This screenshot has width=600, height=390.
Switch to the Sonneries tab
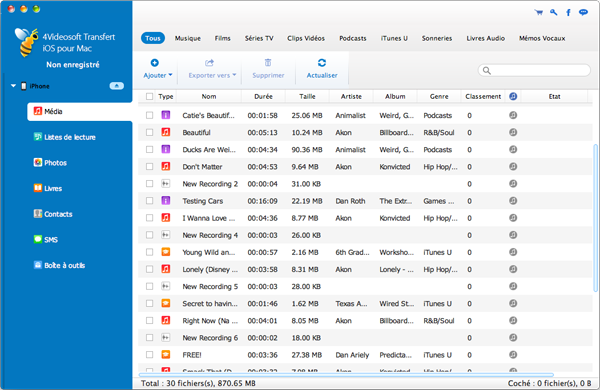[x=437, y=38]
